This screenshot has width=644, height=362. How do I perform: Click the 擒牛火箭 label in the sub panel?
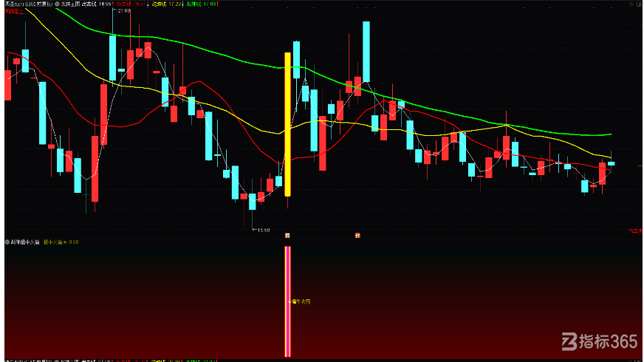coord(301,301)
